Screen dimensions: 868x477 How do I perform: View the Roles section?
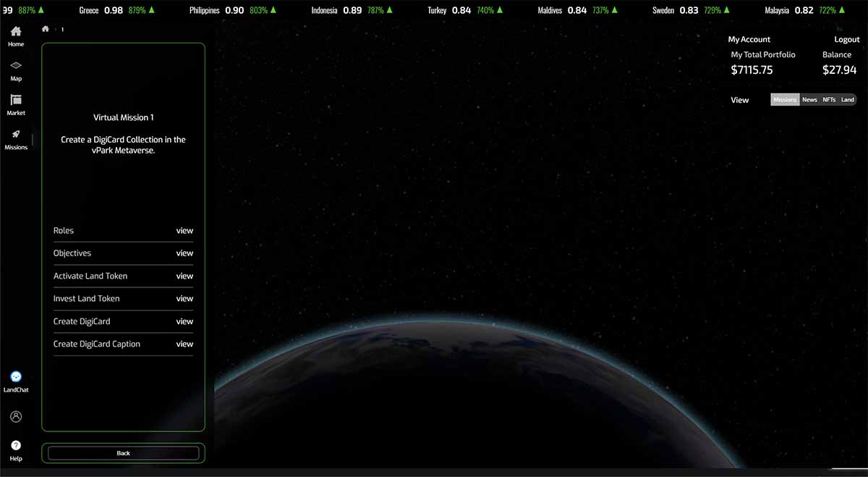tap(184, 230)
